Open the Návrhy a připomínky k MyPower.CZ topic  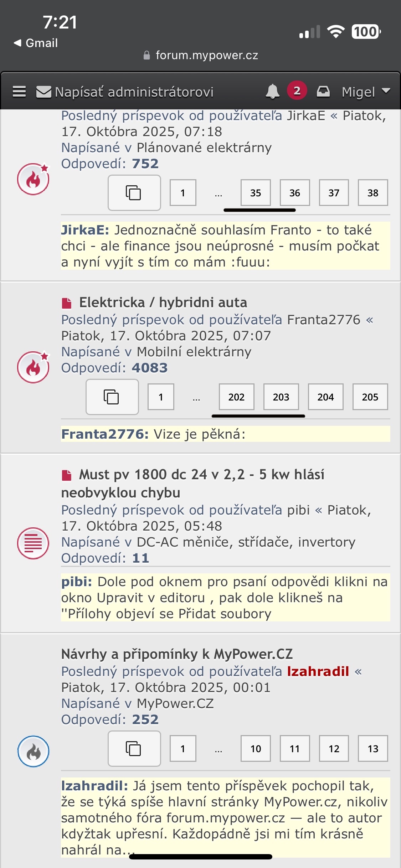coord(177,654)
